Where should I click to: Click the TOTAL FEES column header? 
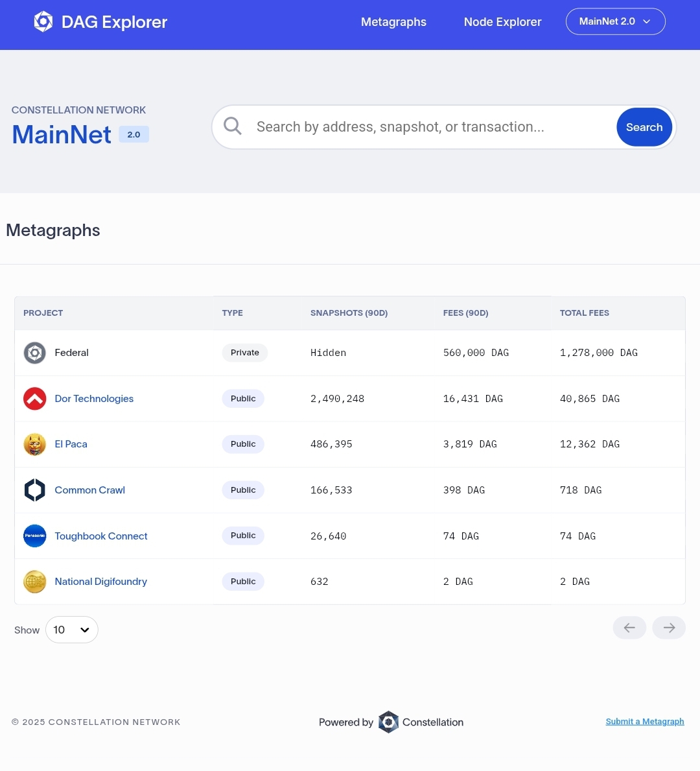point(585,313)
